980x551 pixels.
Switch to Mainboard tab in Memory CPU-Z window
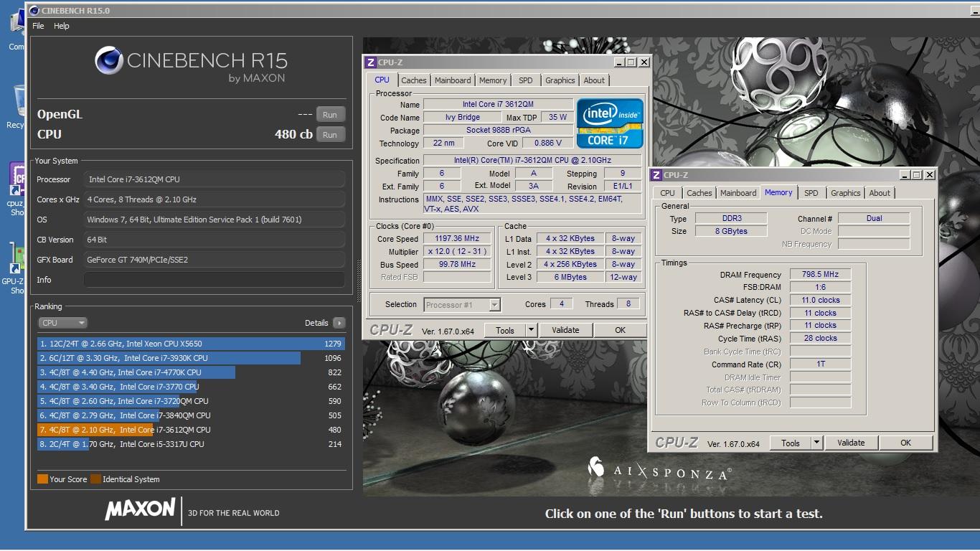(x=738, y=193)
